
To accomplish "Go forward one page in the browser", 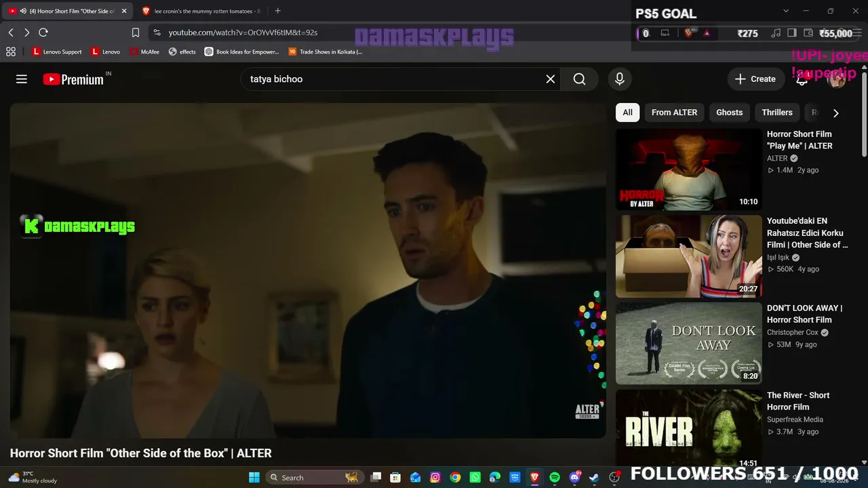I will click(x=26, y=33).
